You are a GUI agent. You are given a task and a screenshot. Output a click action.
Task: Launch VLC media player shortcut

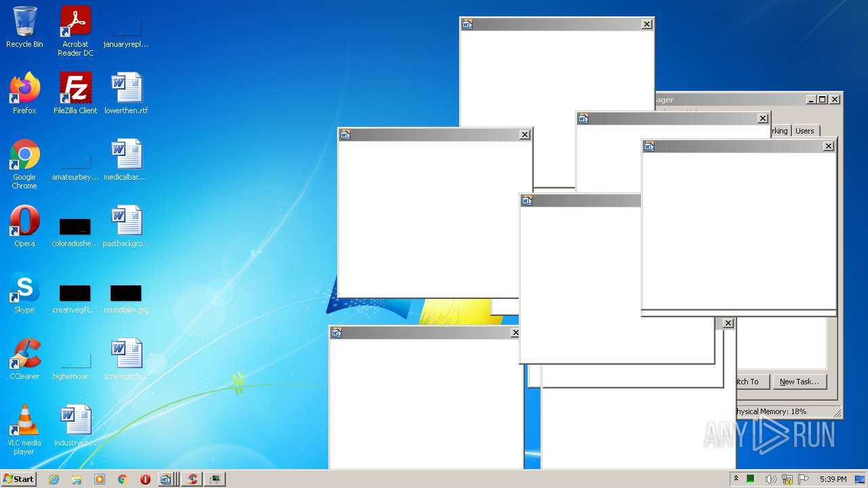pyautogui.click(x=24, y=430)
